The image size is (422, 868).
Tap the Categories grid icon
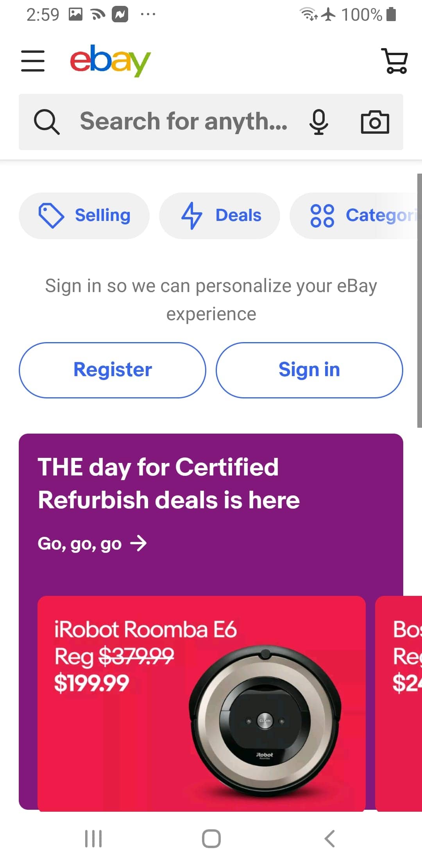[x=322, y=215]
